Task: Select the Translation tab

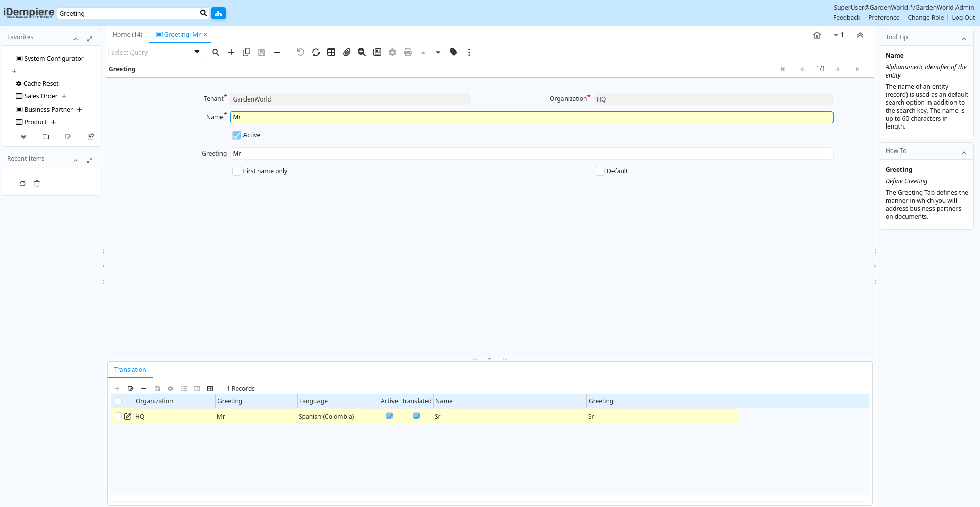Action: click(x=130, y=370)
